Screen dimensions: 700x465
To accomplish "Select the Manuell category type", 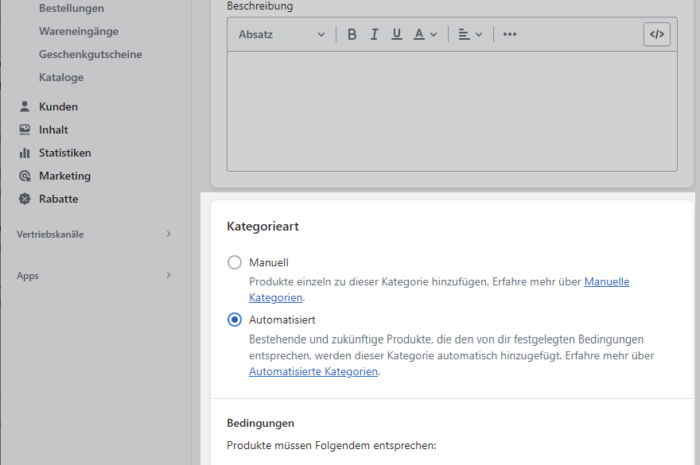I will click(235, 262).
